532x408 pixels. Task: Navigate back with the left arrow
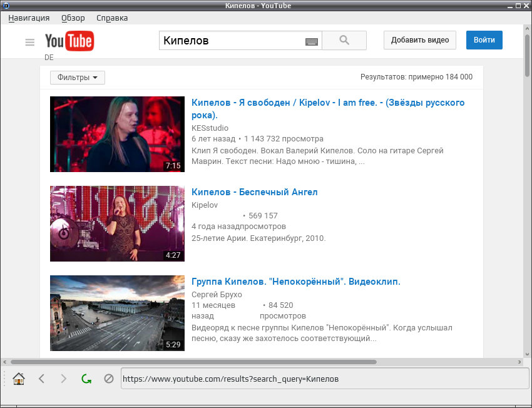41,378
